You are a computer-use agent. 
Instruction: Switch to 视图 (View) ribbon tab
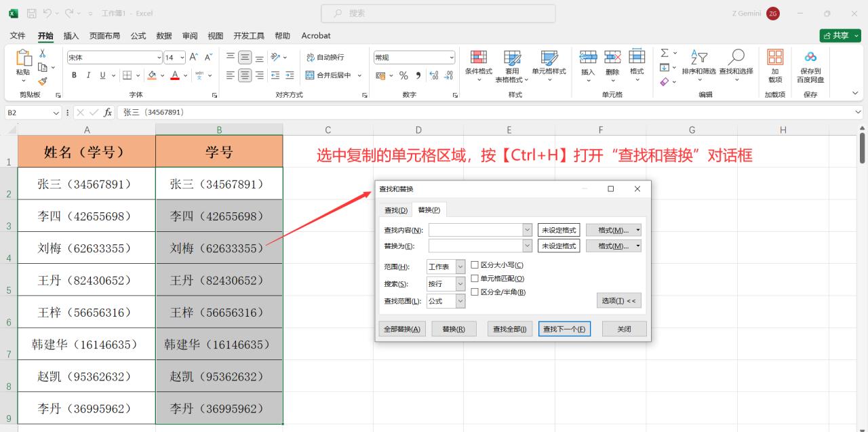[216, 35]
